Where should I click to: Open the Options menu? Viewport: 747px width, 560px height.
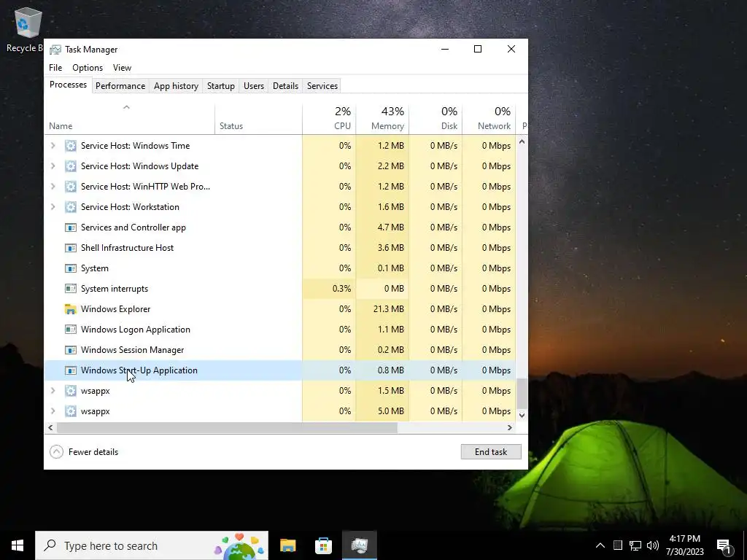click(88, 68)
